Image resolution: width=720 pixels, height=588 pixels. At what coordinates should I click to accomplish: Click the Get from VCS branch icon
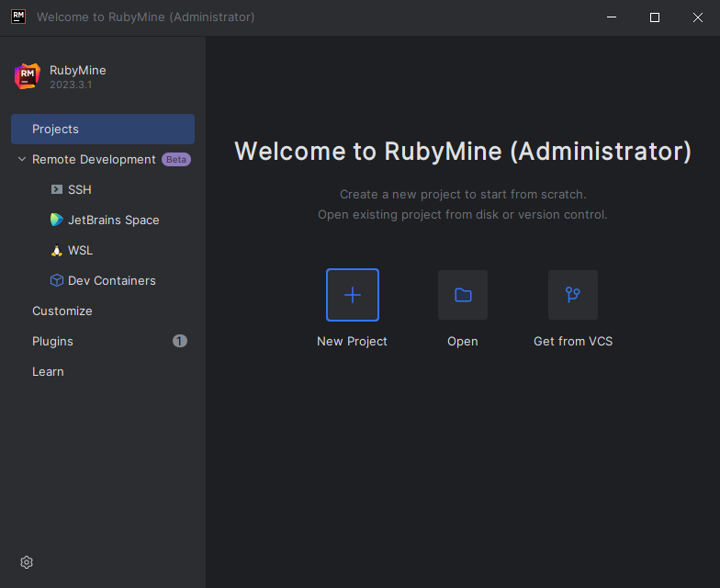point(573,295)
